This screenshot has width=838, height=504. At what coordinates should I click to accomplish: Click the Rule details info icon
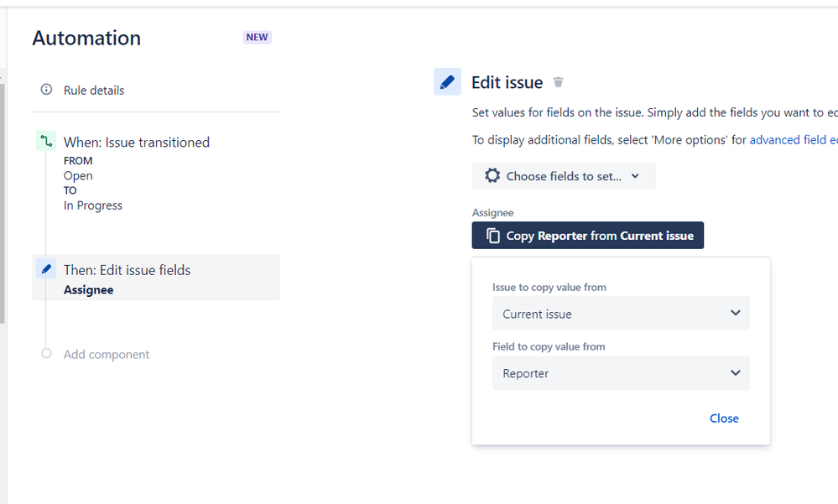[x=46, y=89]
